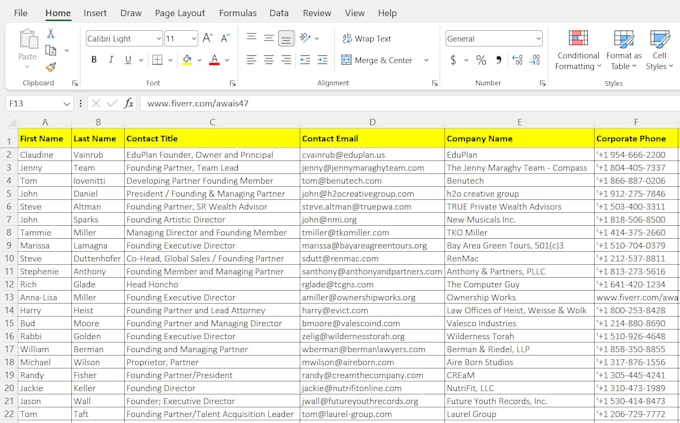Decrease indent
Screen dimensions: 680x423
click(305, 60)
